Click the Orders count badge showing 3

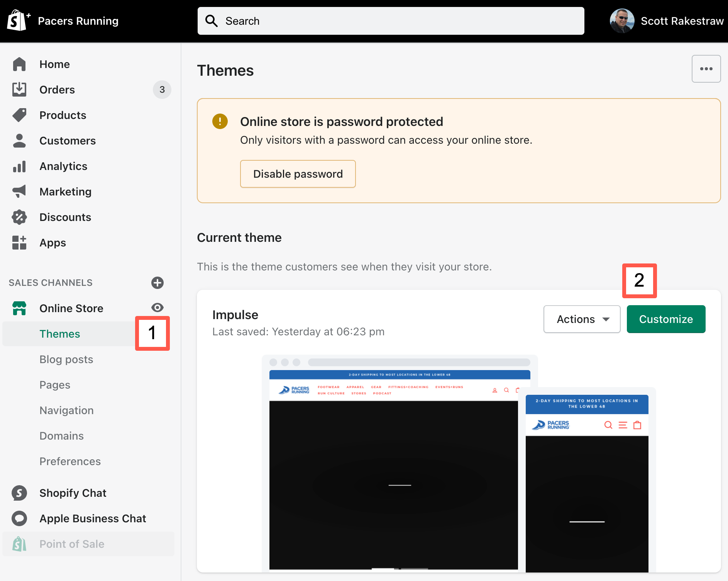162,90
